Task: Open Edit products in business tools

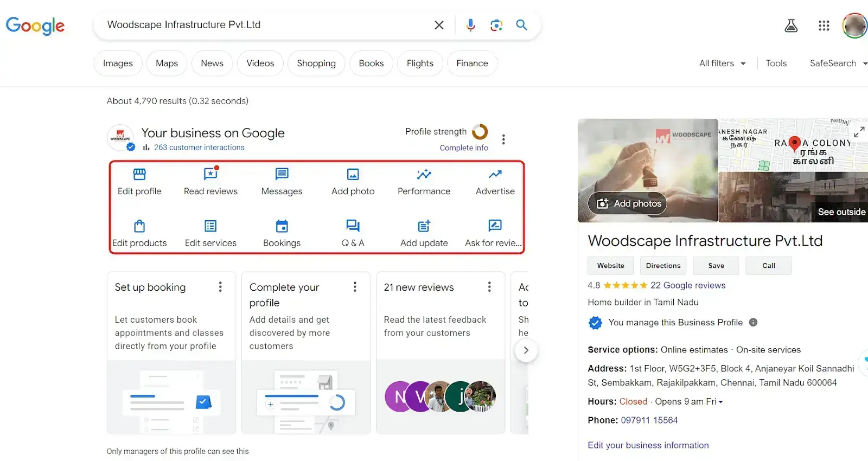Action: point(139,234)
